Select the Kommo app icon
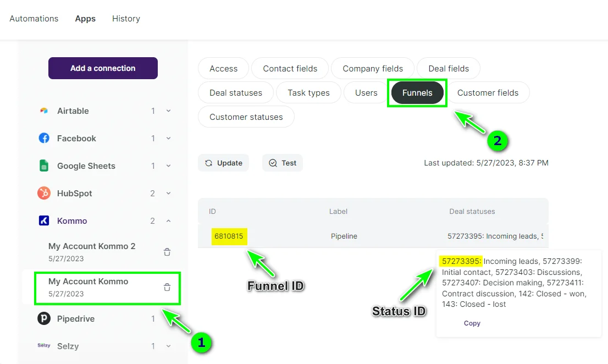Viewport: 608px width, 364px height. (44, 220)
